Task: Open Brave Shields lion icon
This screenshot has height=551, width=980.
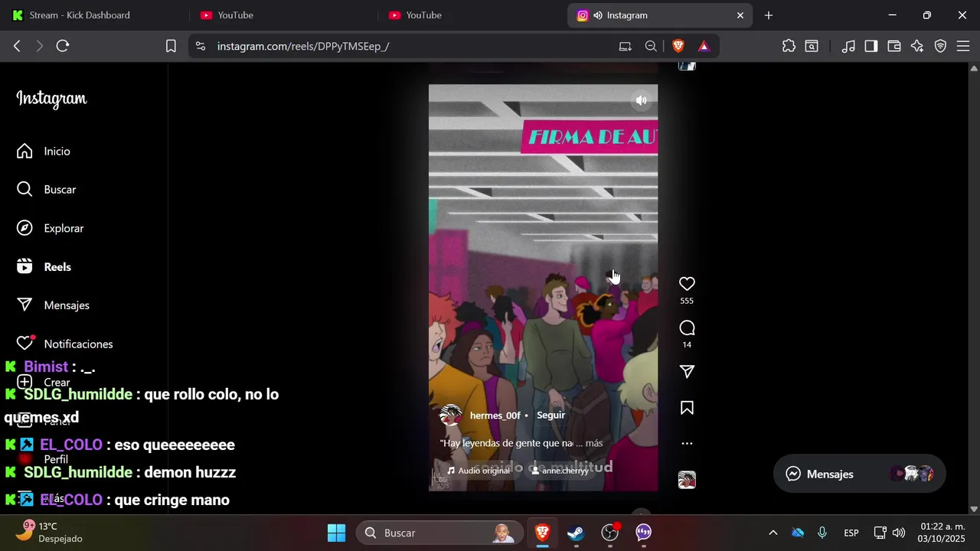Action: coord(678,46)
